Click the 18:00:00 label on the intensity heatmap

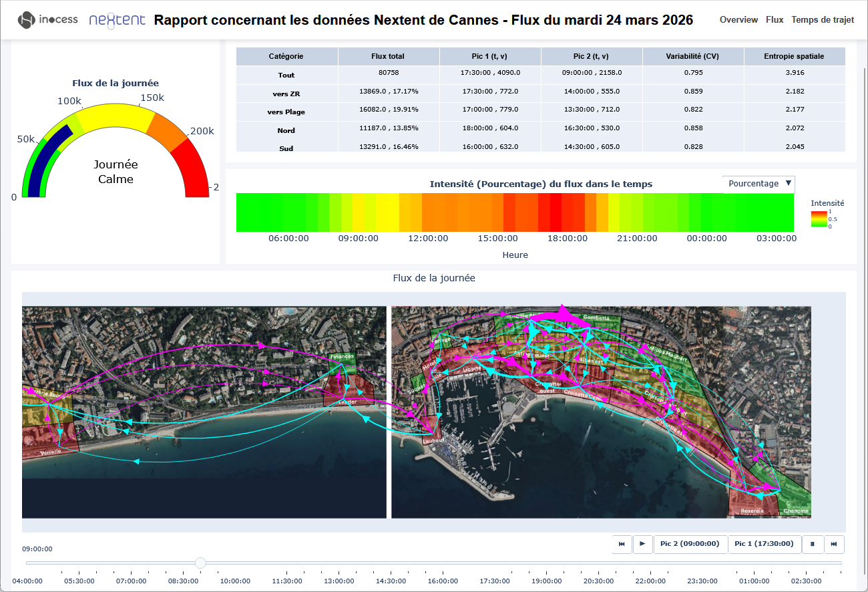(x=568, y=239)
